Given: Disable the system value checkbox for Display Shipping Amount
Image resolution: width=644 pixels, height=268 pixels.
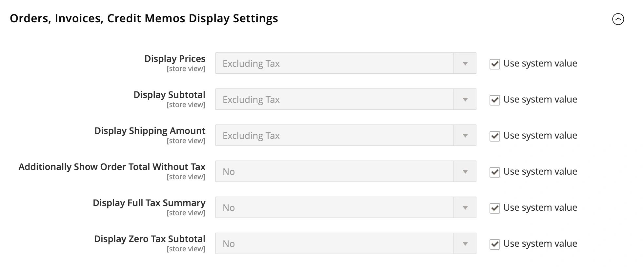Looking at the screenshot, I should (494, 136).
